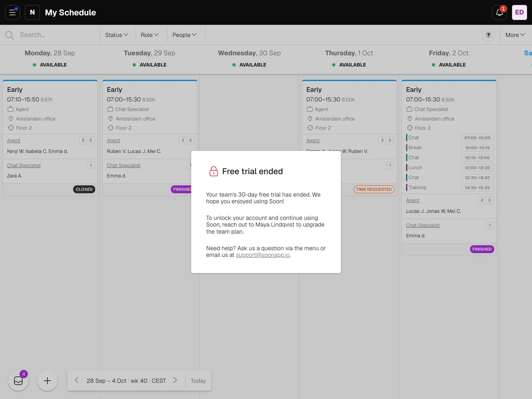
Task: Expand the Status filter dropdown
Action: 117,35
